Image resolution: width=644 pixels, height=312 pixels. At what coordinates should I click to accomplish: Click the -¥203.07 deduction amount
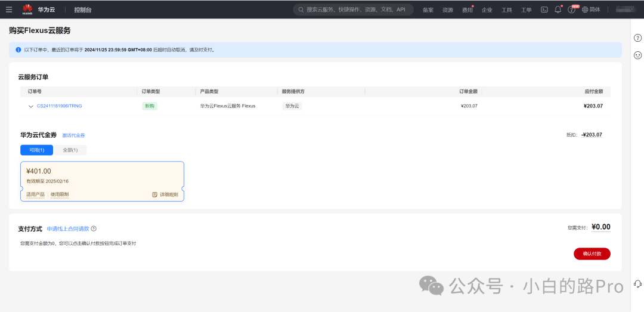click(592, 135)
